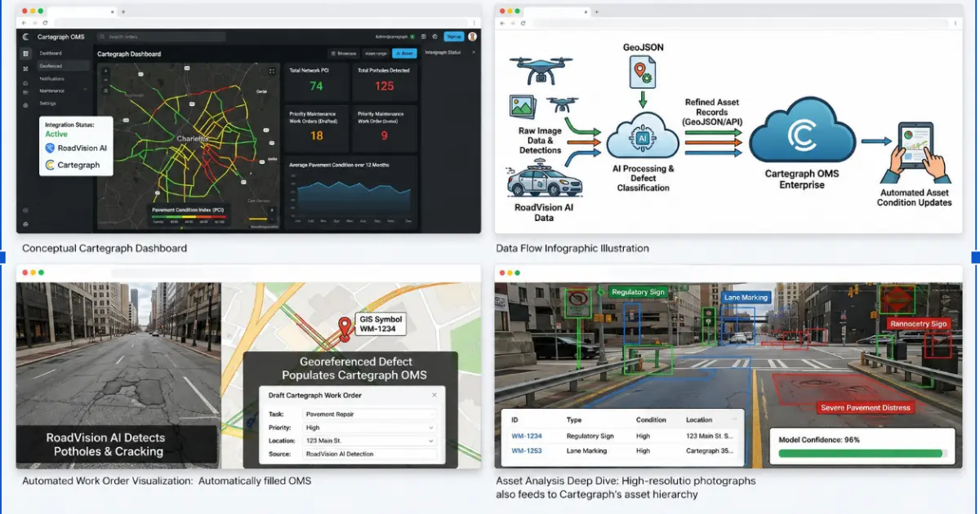Click the Admin@cartegraph account label

pos(391,37)
